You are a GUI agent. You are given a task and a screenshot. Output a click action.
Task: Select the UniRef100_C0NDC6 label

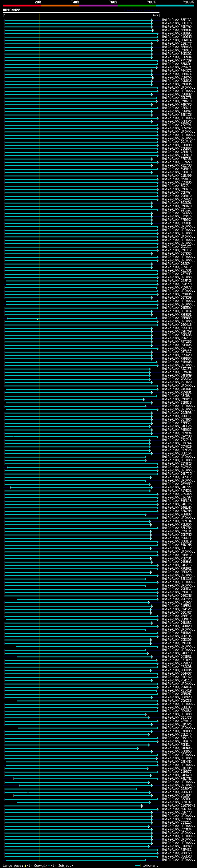click(177, 81)
